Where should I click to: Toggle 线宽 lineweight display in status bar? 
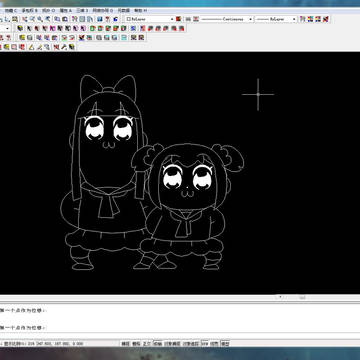[x=215, y=343]
